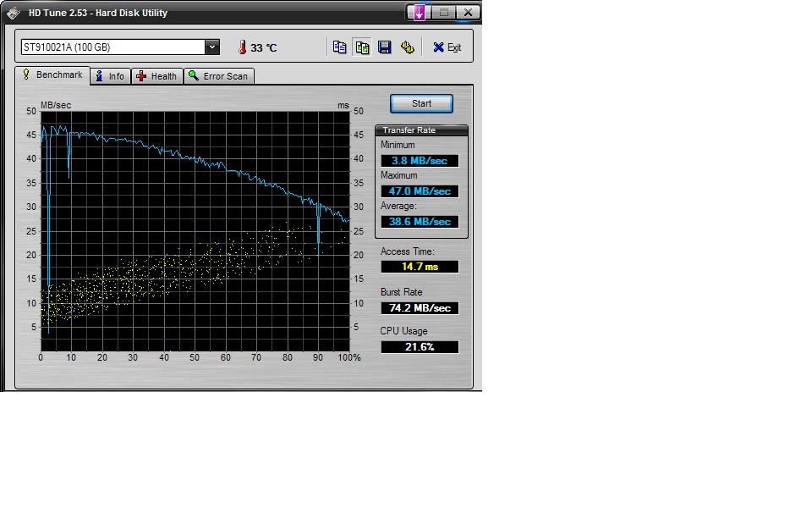This screenshot has width=812, height=508.
Task: Click the HD Tune title bar app icon
Action: [14, 13]
